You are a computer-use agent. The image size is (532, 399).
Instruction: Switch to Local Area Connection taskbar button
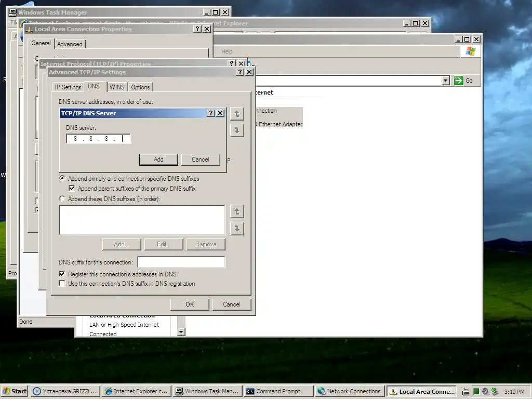[422, 391]
